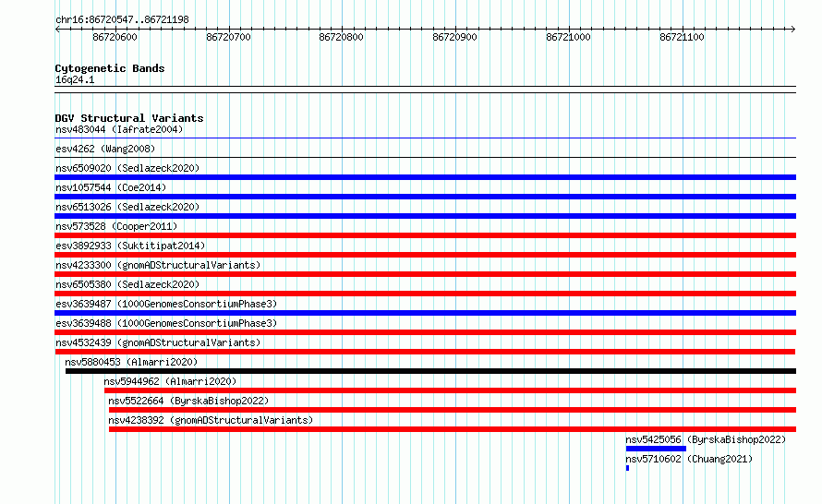Screen dimensions: 822x504
Task: Open the esv3639487 1000Genomes variant label
Action: pos(166,304)
